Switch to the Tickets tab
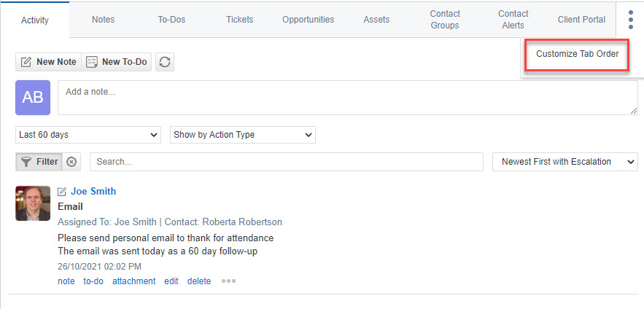 point(240,19)
